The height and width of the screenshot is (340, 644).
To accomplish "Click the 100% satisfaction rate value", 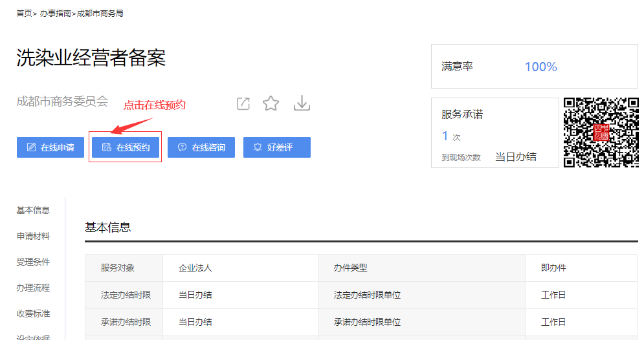I will (x=540, y=67).
